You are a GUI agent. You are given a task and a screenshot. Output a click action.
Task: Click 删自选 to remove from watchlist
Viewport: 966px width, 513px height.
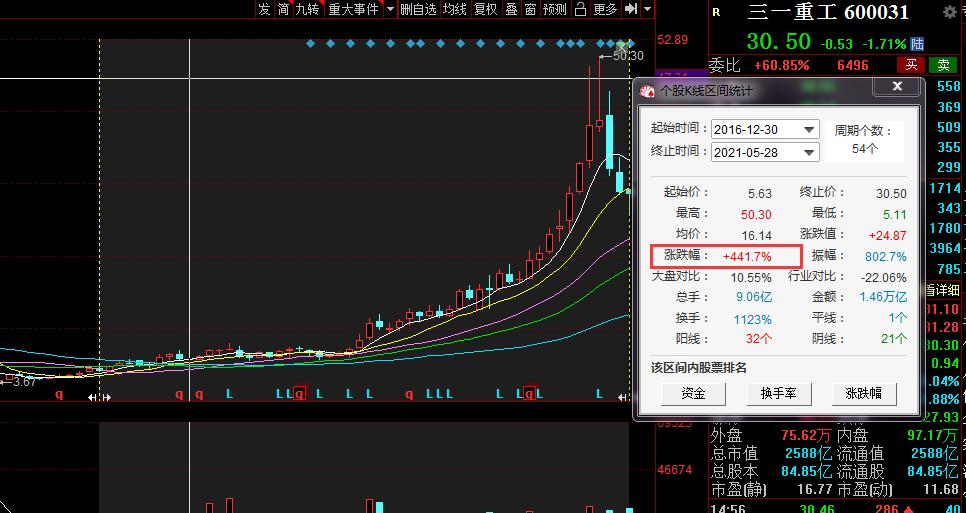[418, 9]
